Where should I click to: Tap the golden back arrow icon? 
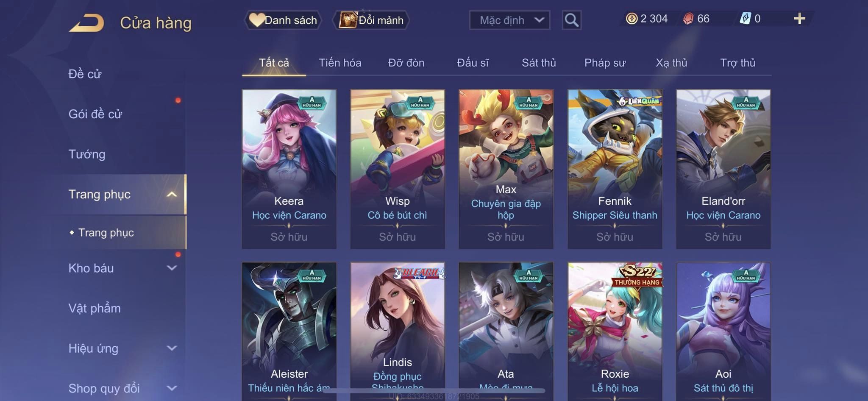pos(87,22)
